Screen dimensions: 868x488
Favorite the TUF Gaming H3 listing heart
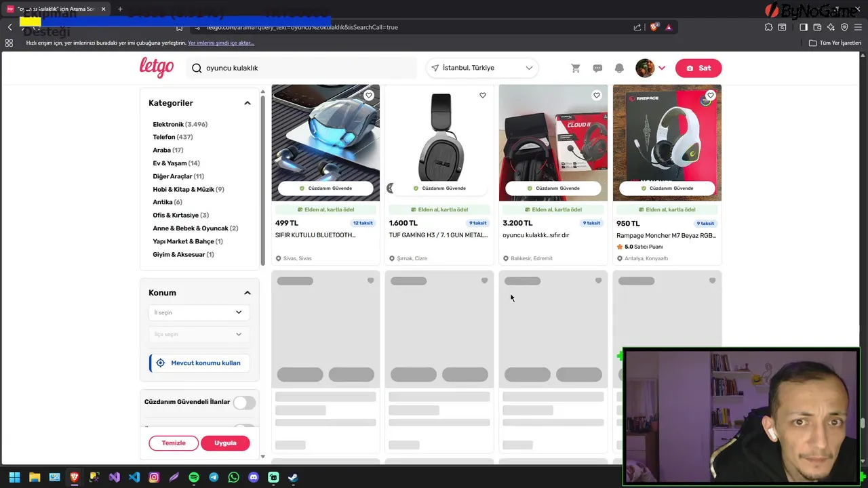pos(483,95)
